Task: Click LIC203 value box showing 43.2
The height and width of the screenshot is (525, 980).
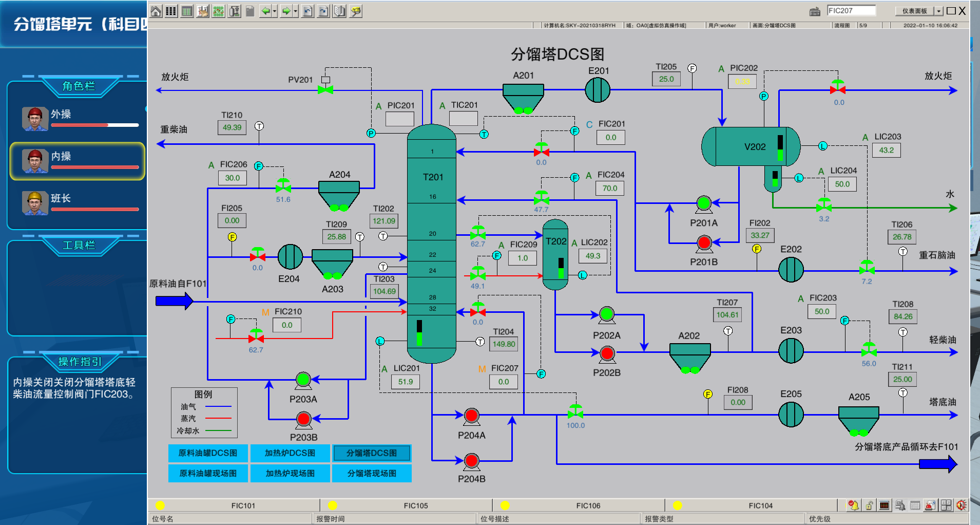Action: 887,150
